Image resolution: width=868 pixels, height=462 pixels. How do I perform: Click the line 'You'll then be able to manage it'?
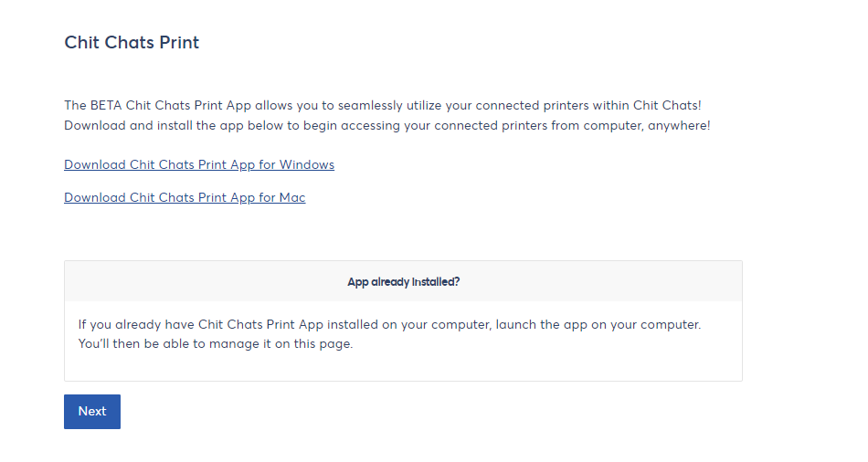click(216, 343)
